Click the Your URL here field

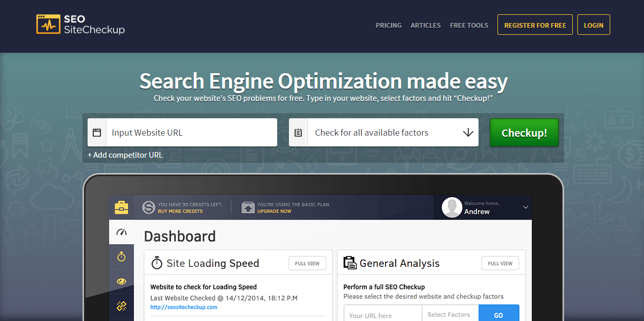point(382,313)
